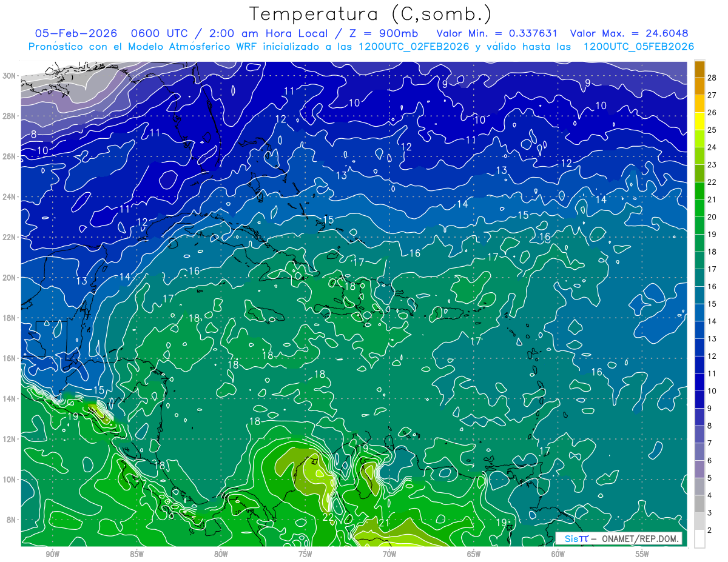Click the 'Valor Max. = 24.6048' text

[x=630, y=33]
